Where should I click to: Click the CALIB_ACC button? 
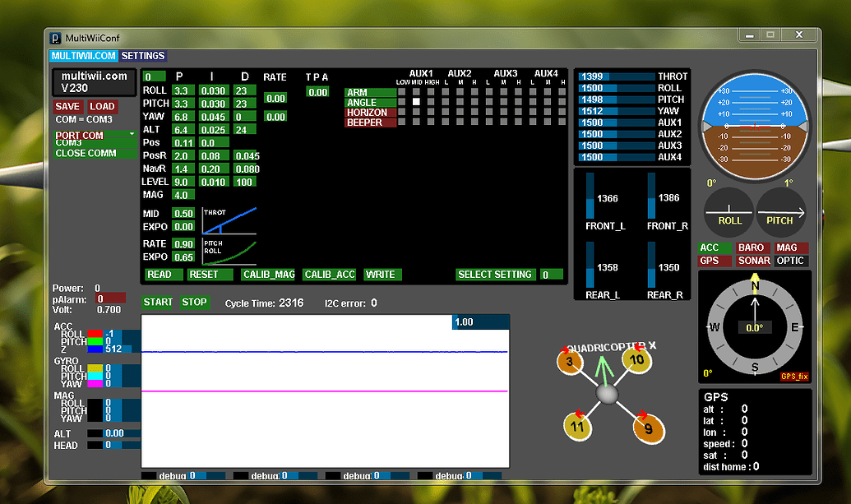(329, 275)
